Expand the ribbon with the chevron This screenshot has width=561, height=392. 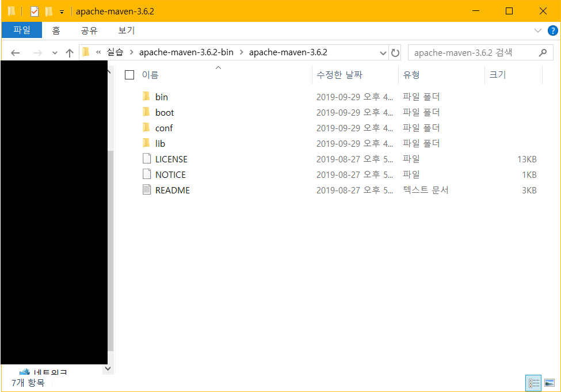pyautogui.click(x=538, y=31)
